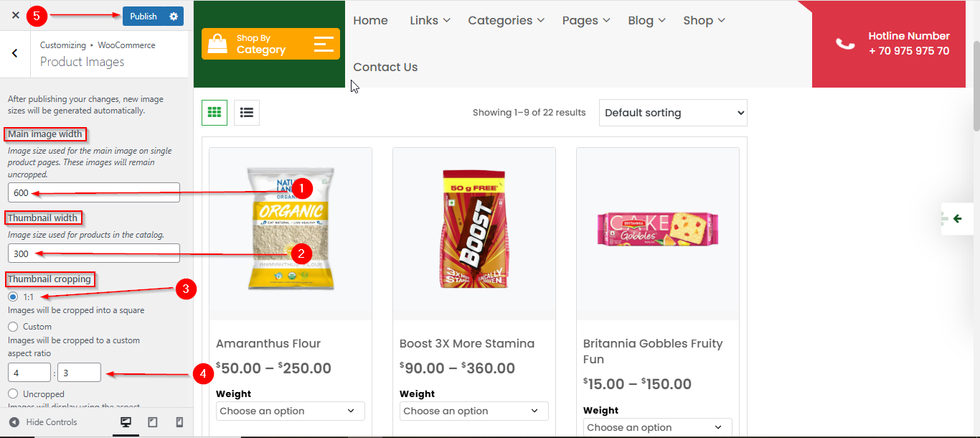Open the Shop menu item

pos(704,20)
